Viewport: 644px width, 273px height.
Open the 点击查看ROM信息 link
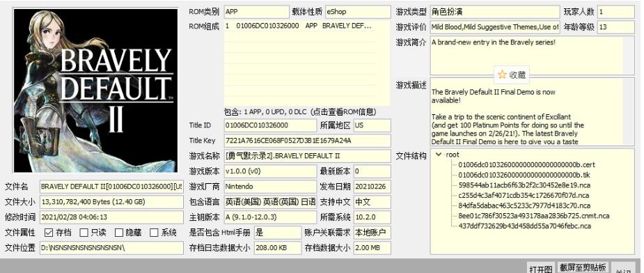tap(343, 112)
